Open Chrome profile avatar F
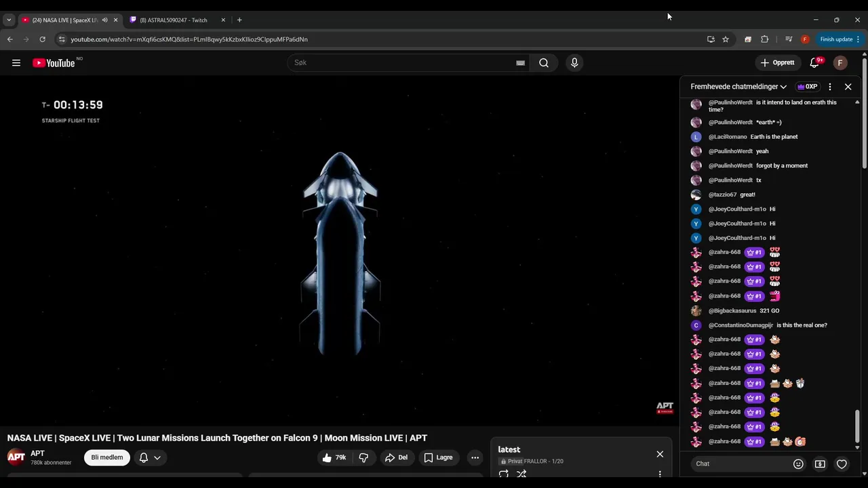Screen dimensions: 868x488 pos(805,39)
